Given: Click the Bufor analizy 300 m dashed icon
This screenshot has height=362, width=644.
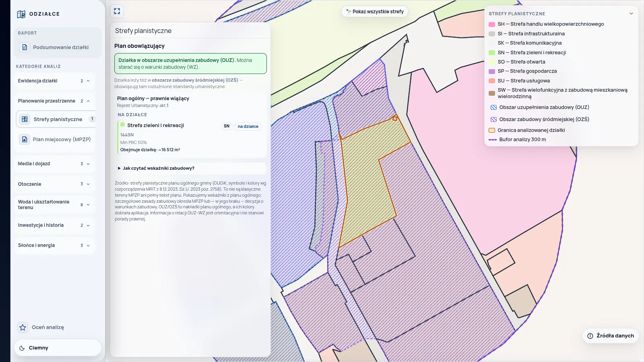Looking at the screenshot, I should [493, 140].
